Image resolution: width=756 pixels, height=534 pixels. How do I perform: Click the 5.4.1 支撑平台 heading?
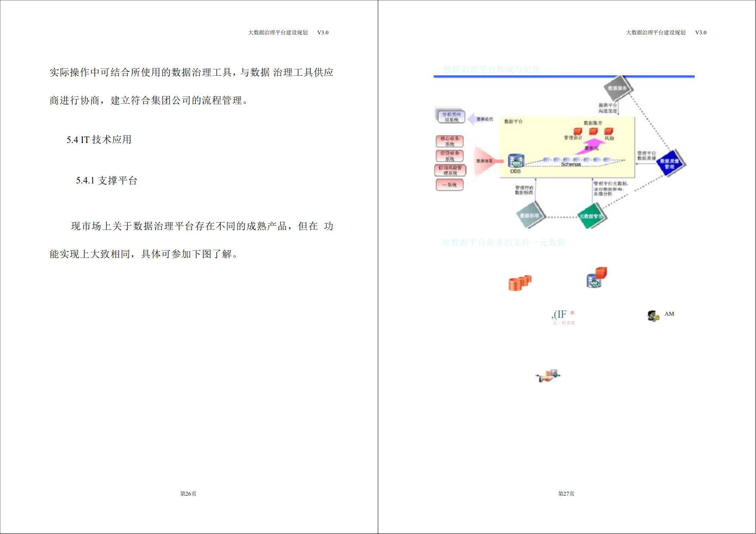point(106,180)
